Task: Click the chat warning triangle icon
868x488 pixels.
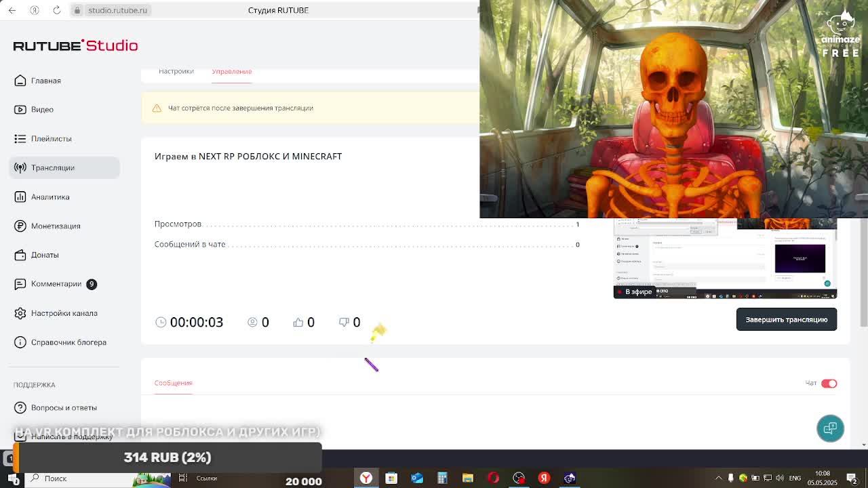Action: [x=157, y=108]
